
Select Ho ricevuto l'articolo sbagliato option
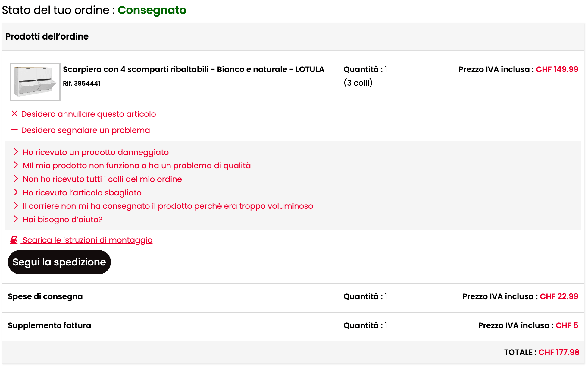click(x=82, y=193)
